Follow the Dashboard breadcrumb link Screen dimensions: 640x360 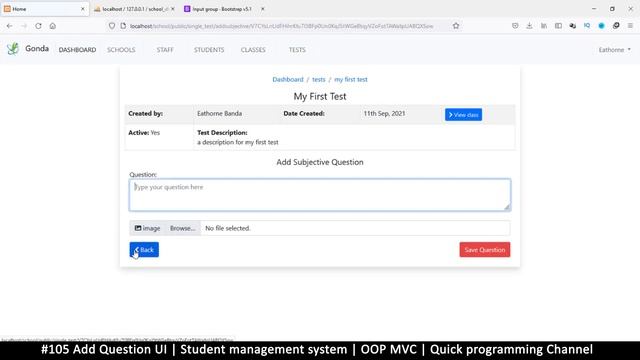click(288, 80)
